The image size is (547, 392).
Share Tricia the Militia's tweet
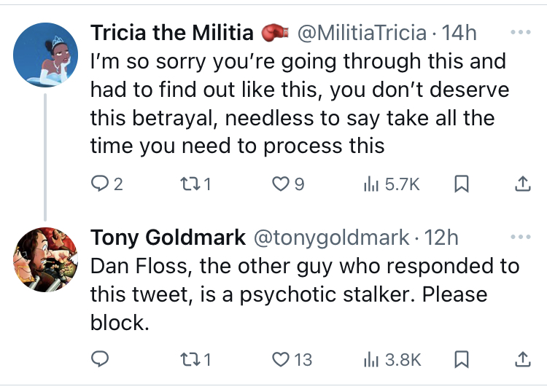523,184
